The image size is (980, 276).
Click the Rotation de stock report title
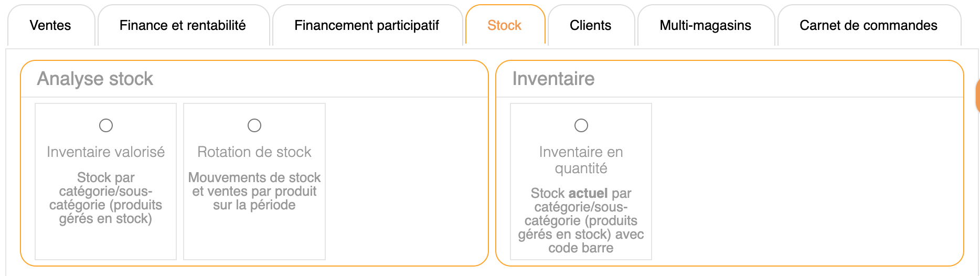(x=254, y=152)
